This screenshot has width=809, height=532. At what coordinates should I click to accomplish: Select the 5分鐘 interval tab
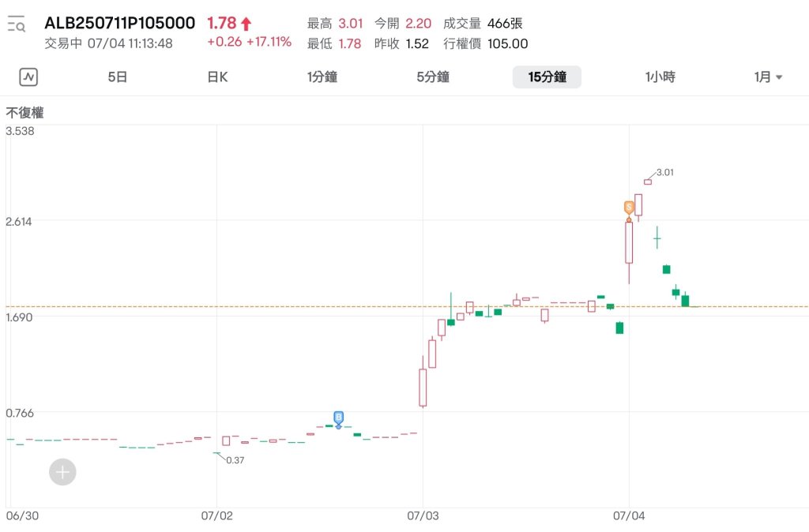(433, 77)
